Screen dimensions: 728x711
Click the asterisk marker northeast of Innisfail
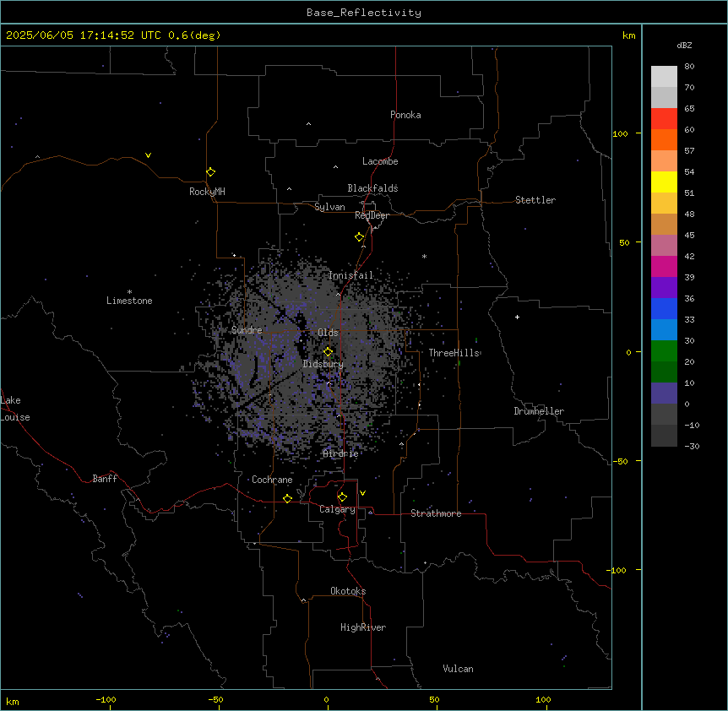click(x=424, y=256)
